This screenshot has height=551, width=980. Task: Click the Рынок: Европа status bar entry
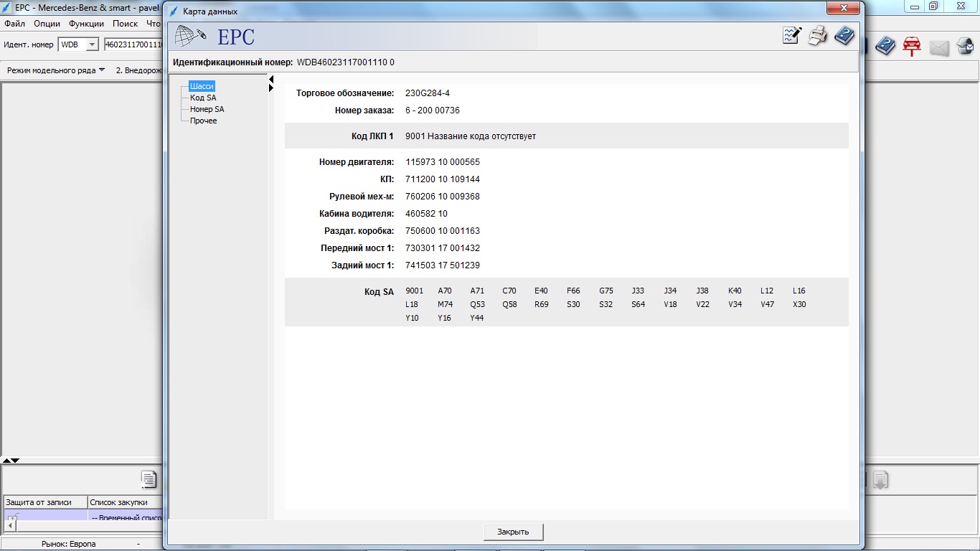[x=69, y=544]
